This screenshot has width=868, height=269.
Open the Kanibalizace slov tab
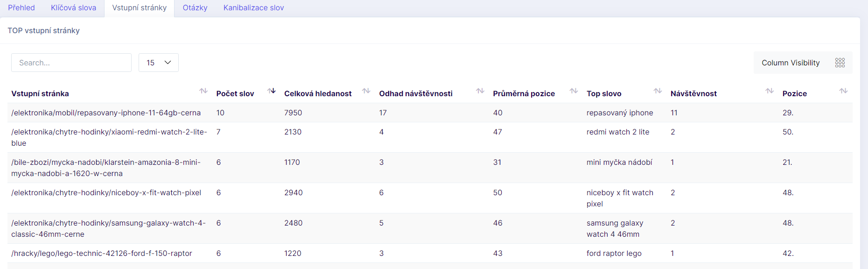point(253,7)
